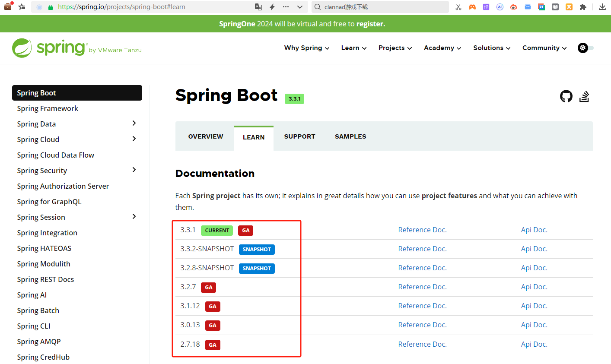Image resolution: width=611 pixels, height=364 pixels.
Task: Open Reference Doc. for version 3.2.7
Action: click(423, 287)
